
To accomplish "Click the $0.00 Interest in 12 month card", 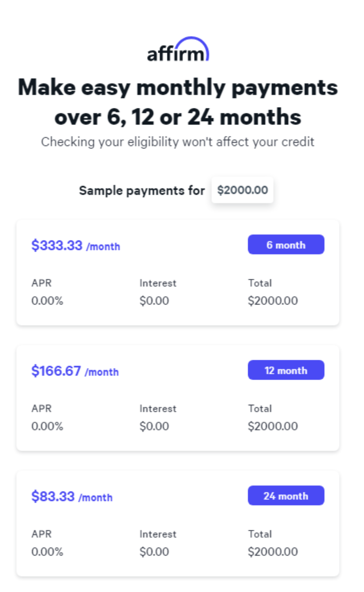I will 154,426.
